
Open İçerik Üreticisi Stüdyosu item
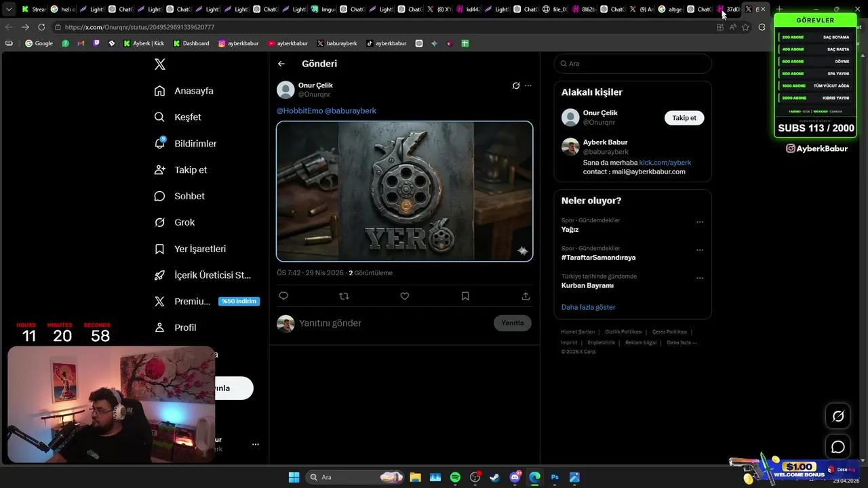pyautogui.click(x=203, y=275)
